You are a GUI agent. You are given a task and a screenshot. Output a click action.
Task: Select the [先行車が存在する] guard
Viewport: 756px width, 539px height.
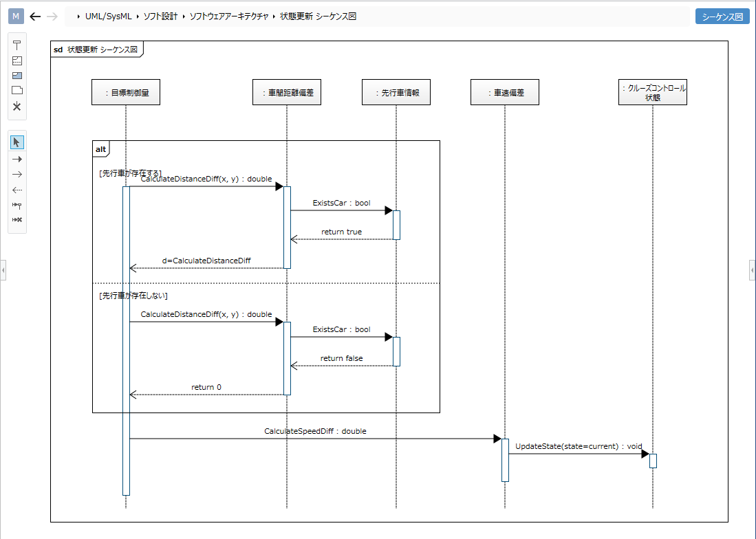coord(130,173)
